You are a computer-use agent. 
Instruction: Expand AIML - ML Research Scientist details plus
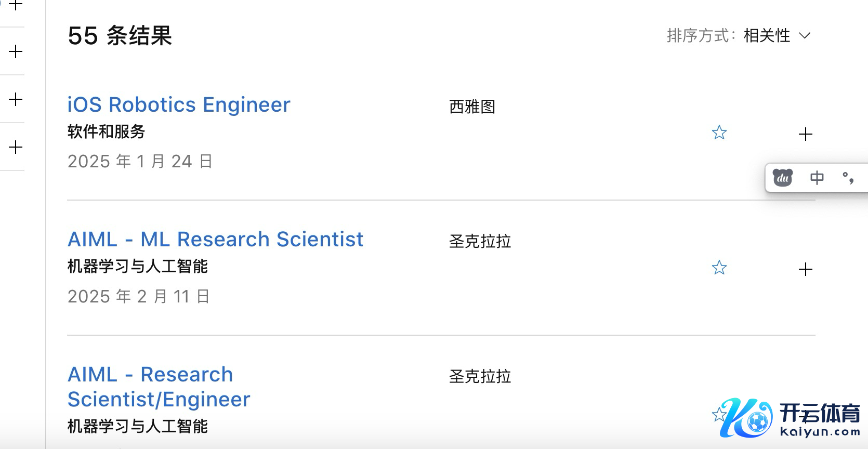(x=805, y=269)
